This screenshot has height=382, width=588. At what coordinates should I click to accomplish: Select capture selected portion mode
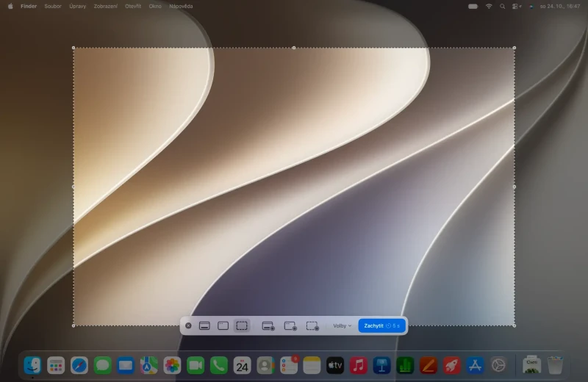pyautogui.click(x=242, y=325)
